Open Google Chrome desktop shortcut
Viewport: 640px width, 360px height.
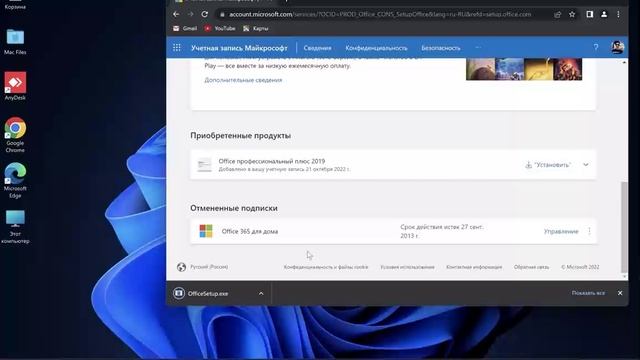tap(15, 135)
